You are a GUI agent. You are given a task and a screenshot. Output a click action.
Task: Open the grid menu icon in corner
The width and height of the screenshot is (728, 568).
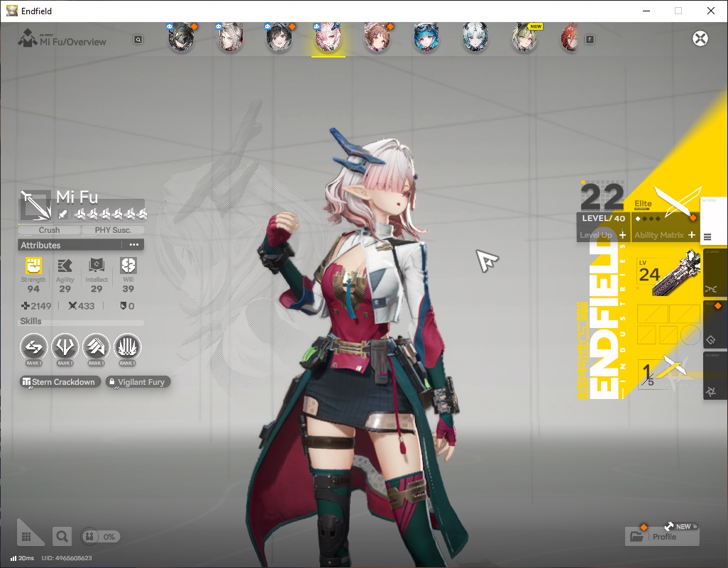pos(26,537)
